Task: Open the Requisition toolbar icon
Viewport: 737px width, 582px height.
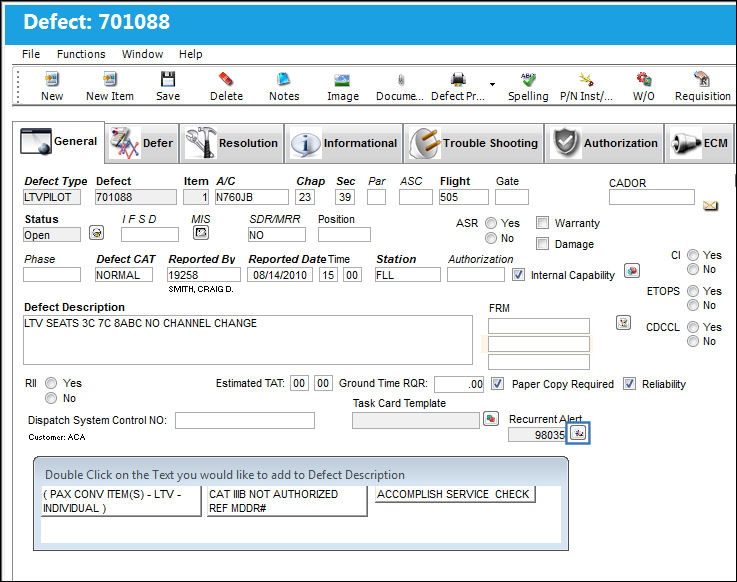Action: tap(702, 79)
